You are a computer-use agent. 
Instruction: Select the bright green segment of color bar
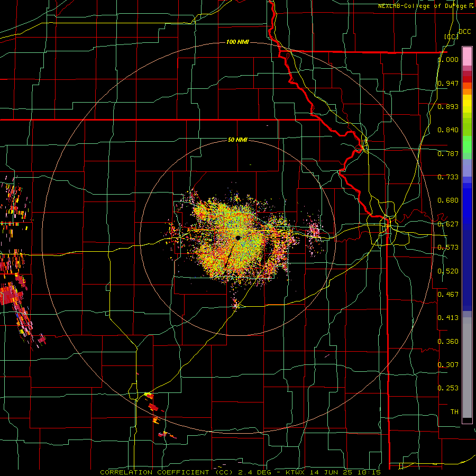(x=467, y=144)
